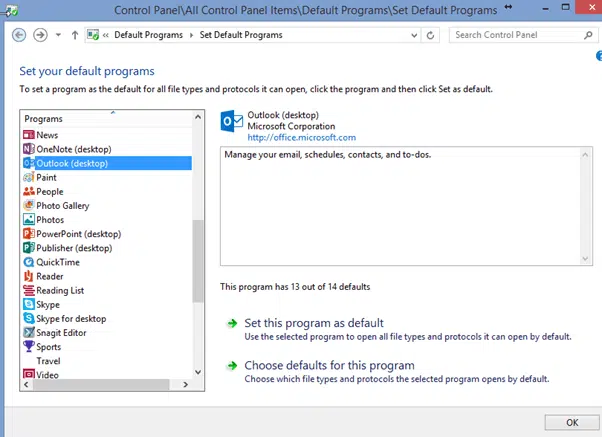Click the double chevron before Default Programs
The width and height of the screenshot is (602, 437).
[x=106, y=35]
